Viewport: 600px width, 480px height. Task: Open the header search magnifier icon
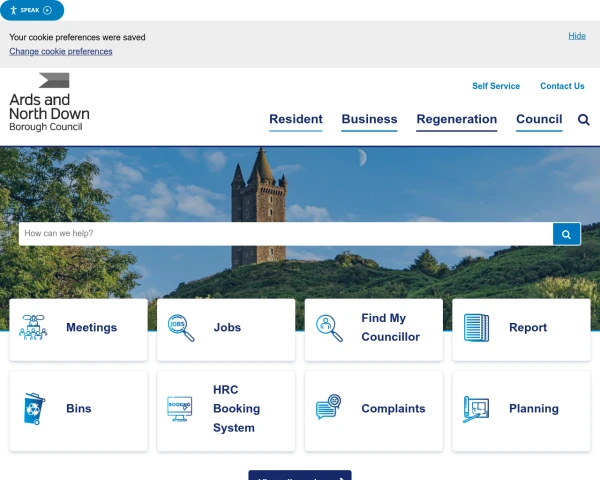point(584,120)
